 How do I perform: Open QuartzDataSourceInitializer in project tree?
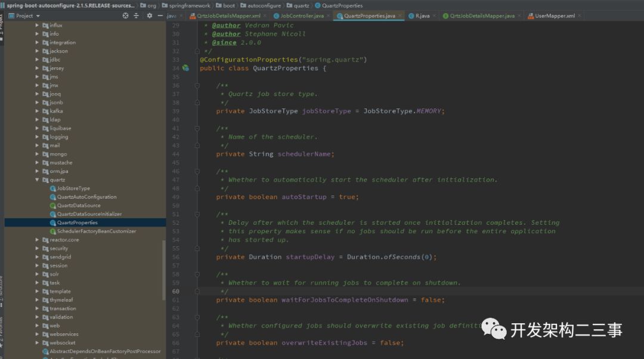[89, 214]
